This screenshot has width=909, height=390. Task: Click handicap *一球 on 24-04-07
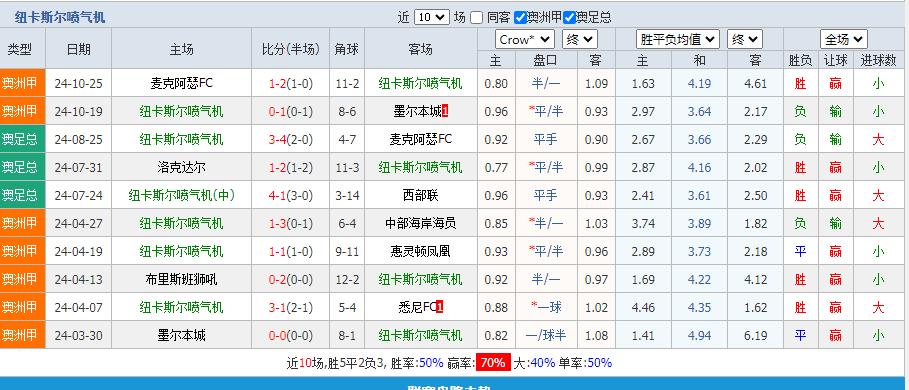[x=546, y=307]
